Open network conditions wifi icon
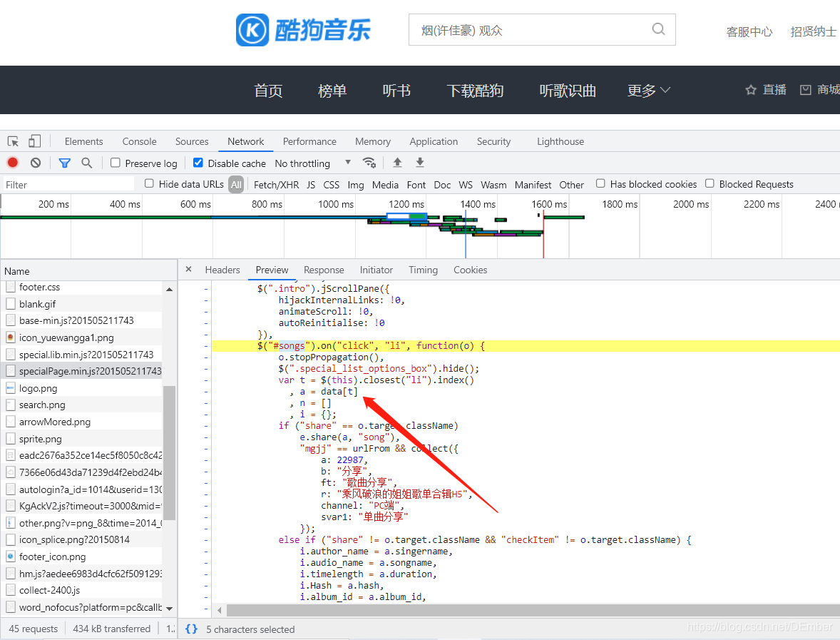 [x=369, y=163]
